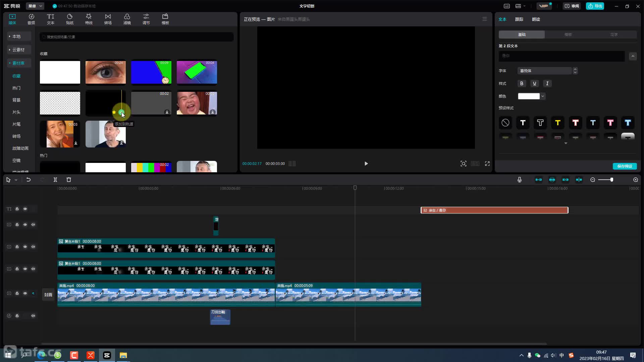This screenshot has width=644, height=362.
Task: Click the split clip tool icon
Action: click(55, 180)
